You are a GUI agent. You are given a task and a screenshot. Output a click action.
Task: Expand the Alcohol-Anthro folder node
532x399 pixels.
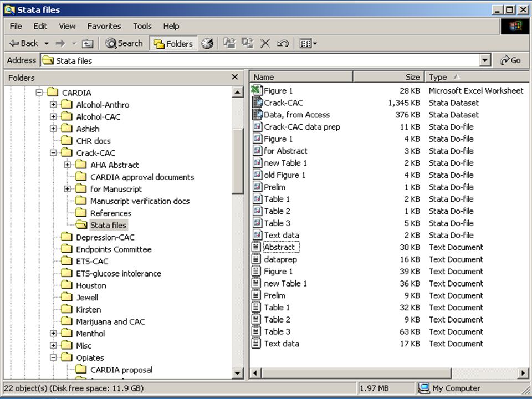point(53,105)
